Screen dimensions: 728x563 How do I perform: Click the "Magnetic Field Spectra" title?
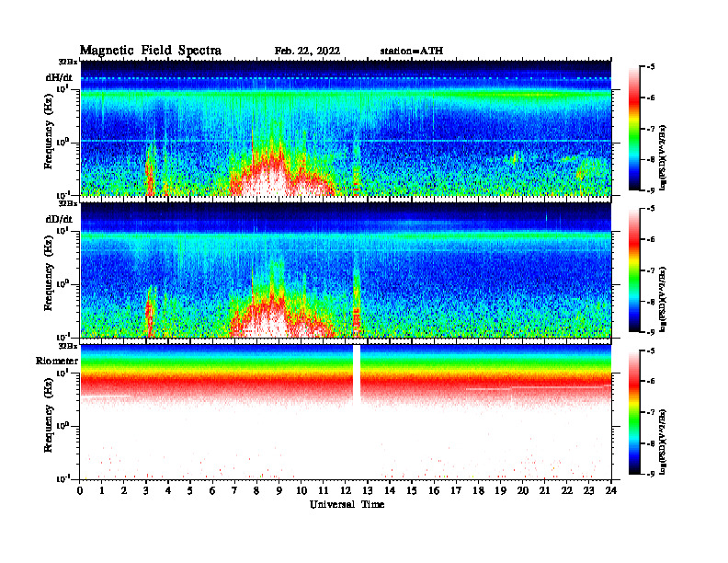151,51
